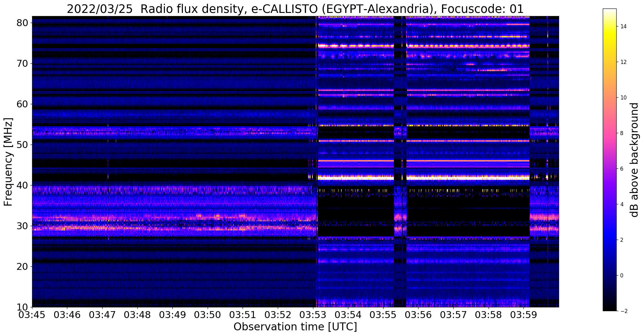Click the 03:47 time tick label

point(102,315)
